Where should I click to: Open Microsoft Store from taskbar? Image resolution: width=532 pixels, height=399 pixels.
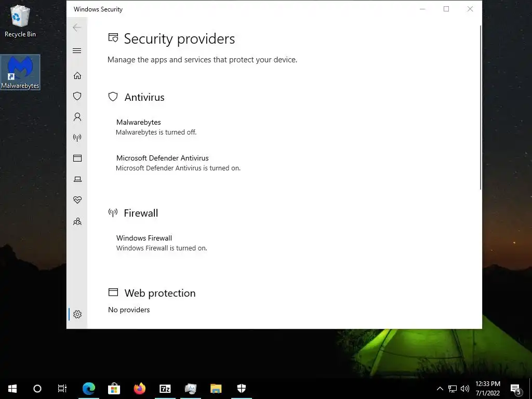114,389
